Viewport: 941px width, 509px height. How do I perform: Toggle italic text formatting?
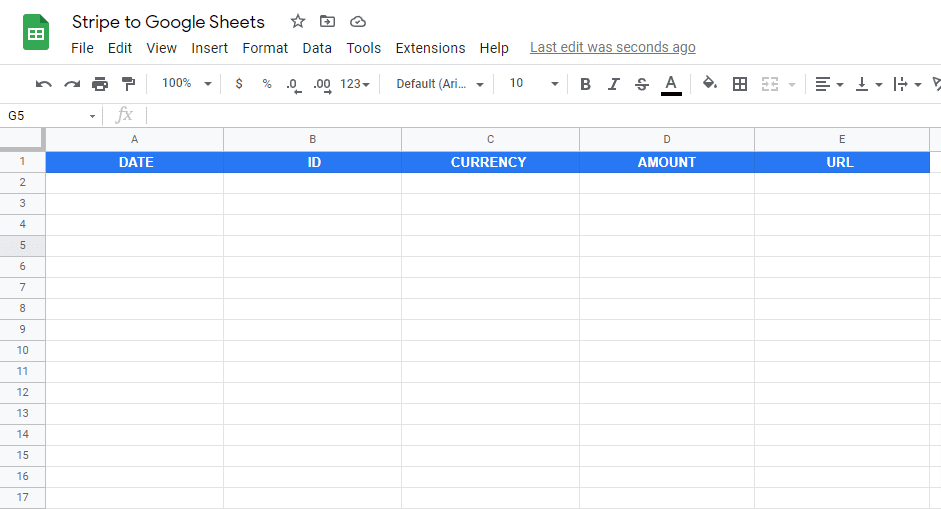[614, 84]
